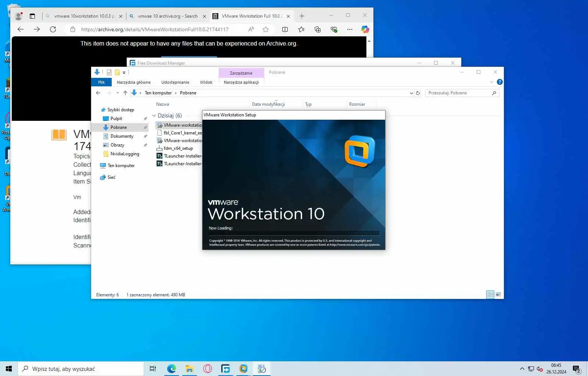
Task: Switch to vmwae 10 archive.org Search tab
Action: pos(168,16)
